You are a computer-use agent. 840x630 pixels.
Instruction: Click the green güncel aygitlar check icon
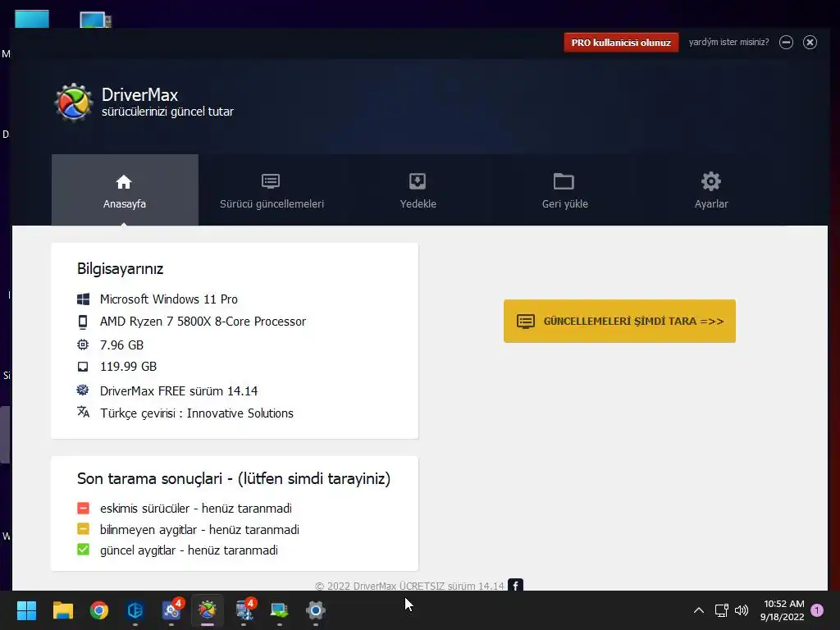coord(83,550)
